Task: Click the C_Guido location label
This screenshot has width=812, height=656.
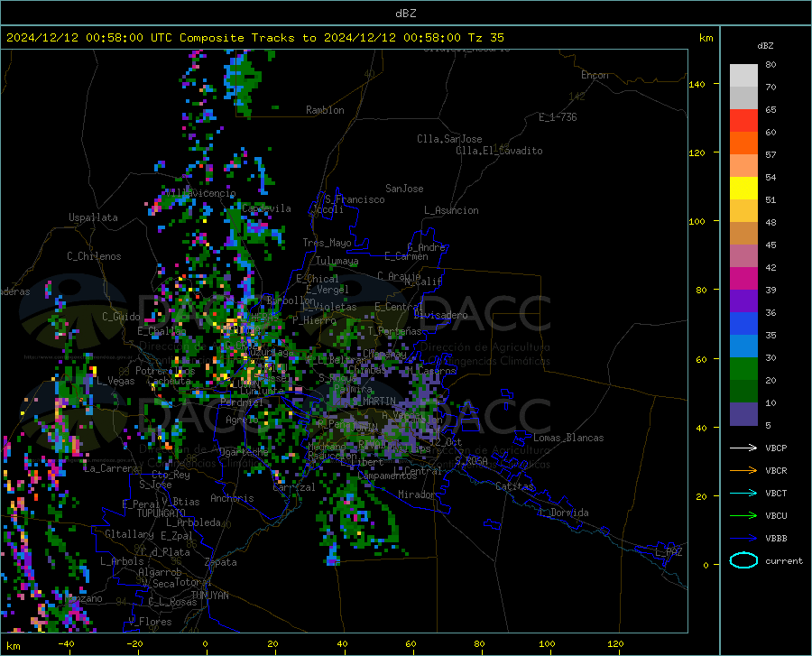Action: pyautogui.click(x=121, y=317)
